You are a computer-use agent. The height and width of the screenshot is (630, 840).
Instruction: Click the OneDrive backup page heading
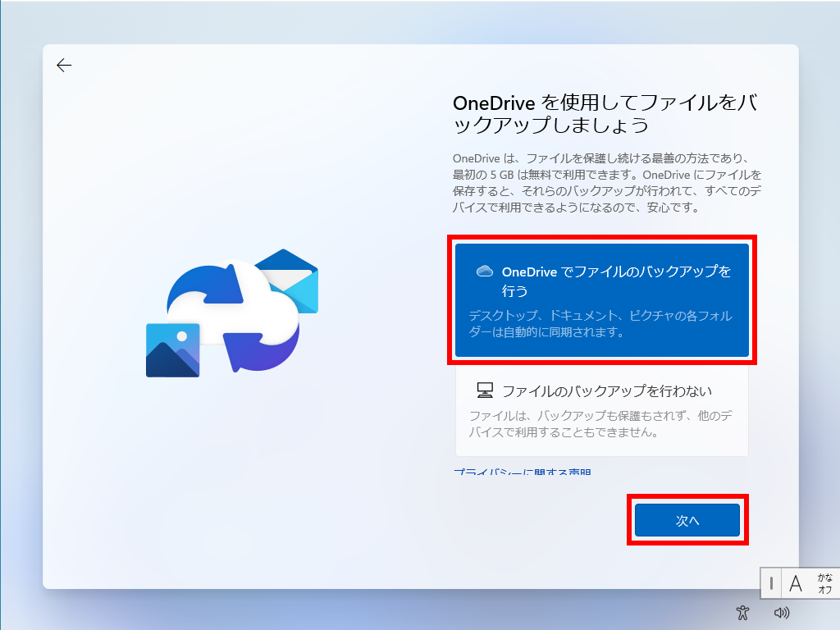(x=605, y=113)
